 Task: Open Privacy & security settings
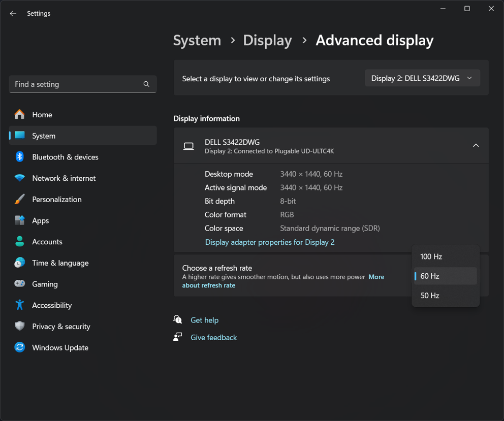(x=61, y=326)
